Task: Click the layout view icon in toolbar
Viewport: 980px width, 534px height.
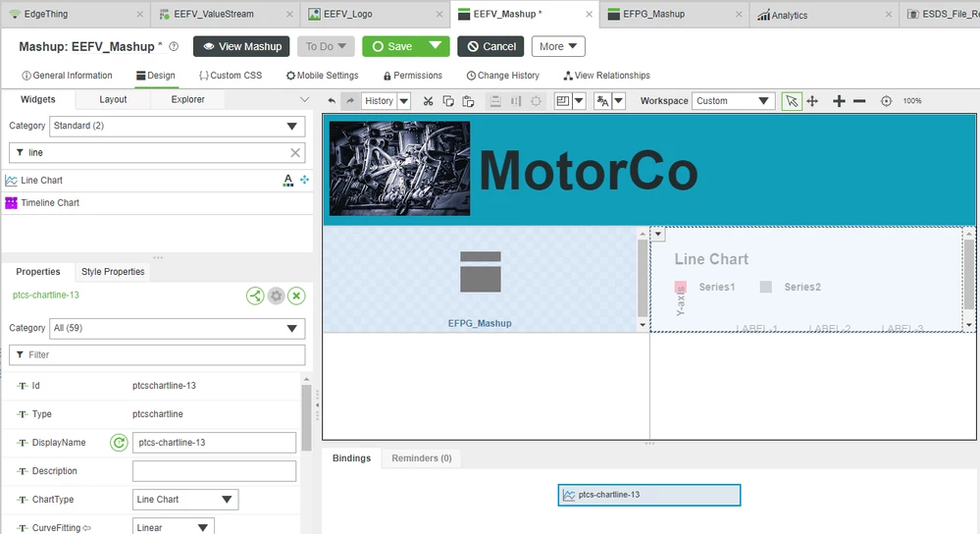Action: tap(562, 101)
